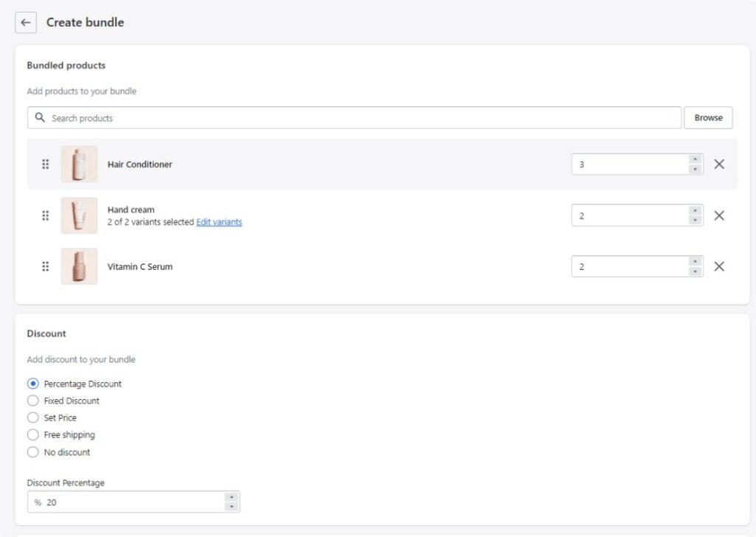Choose the No discount option
The width and height of the screenshot is (756, 537).
point(33,452)
